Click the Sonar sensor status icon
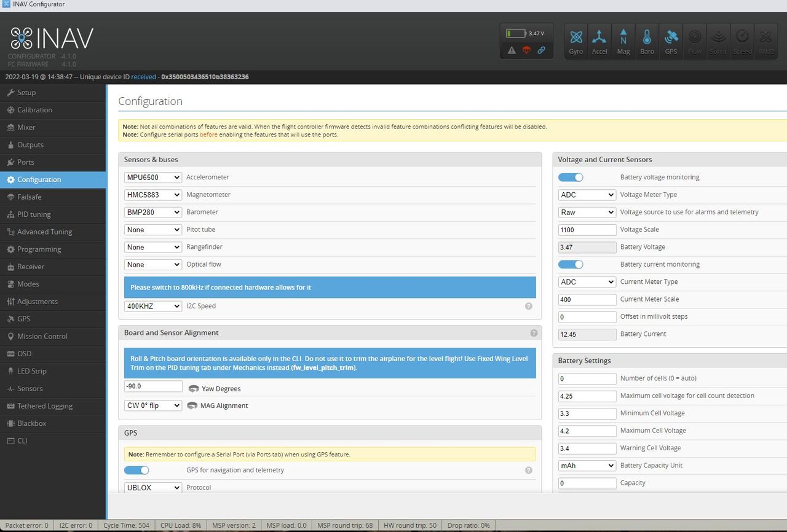787x532 pixels. coord(718,42)
